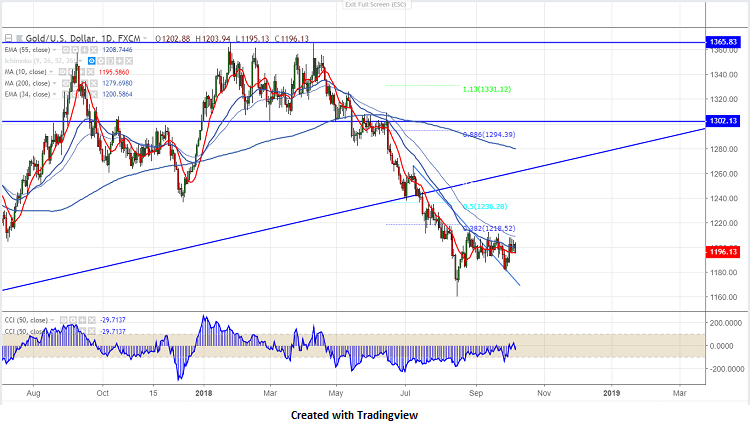Click second CCI plus icon
Viewport: 752px width, 424px height.
coord(82,331)
